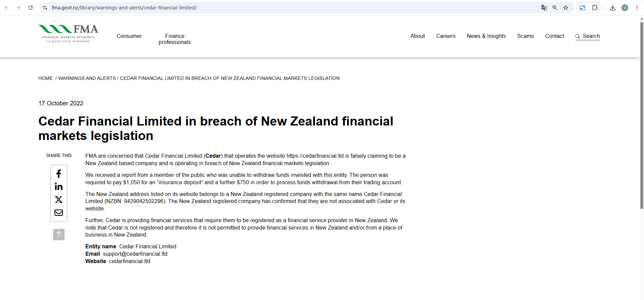
Task: Open the Google Translate page icon
Action: (x=544, y=8)
